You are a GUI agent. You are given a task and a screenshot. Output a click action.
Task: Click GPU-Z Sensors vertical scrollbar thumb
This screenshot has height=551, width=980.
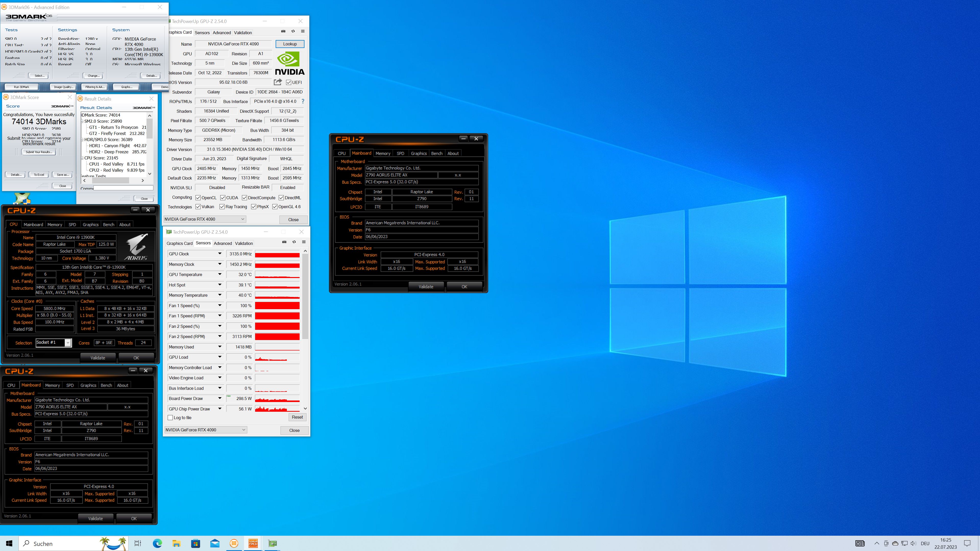(x=305, y=297)
